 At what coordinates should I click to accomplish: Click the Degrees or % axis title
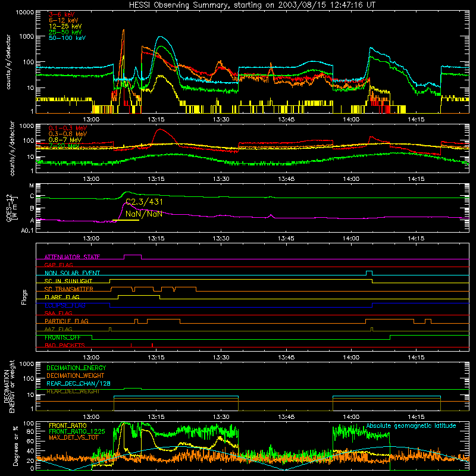coord(15,446)
